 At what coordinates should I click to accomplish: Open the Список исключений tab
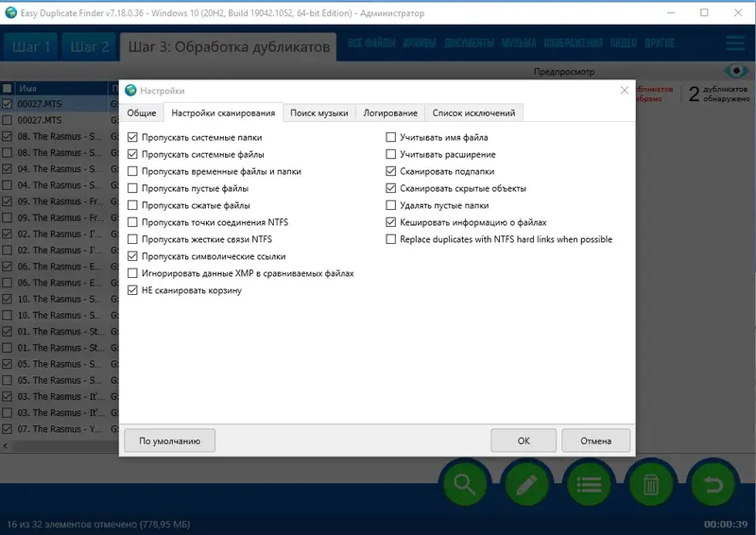tap(473, 112)
